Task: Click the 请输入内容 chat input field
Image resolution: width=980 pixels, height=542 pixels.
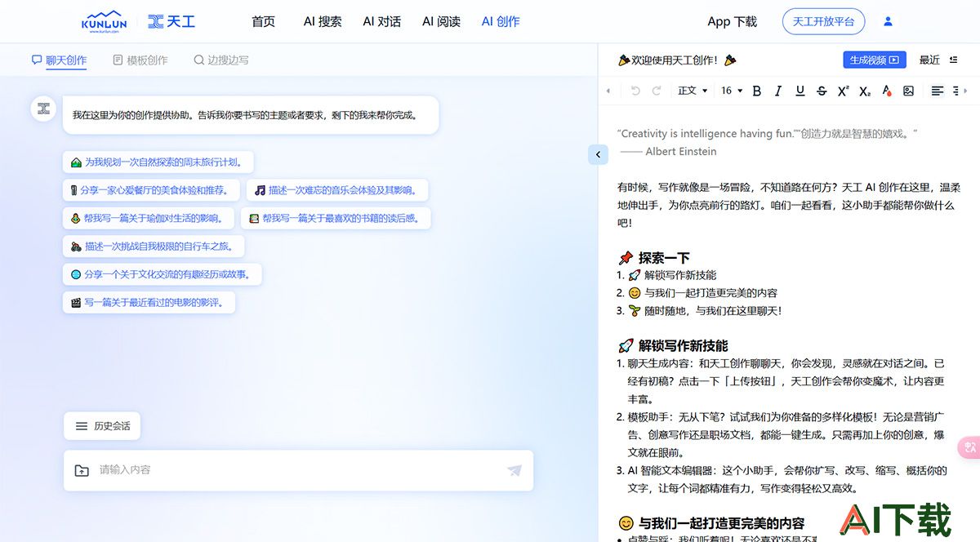Action: [x=298, y=470]
